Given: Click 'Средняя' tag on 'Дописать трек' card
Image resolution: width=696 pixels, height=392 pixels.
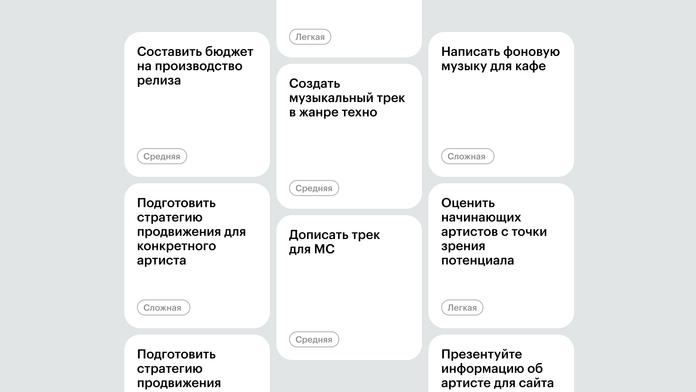Looking at the screenshot, I should coord(314,340).
